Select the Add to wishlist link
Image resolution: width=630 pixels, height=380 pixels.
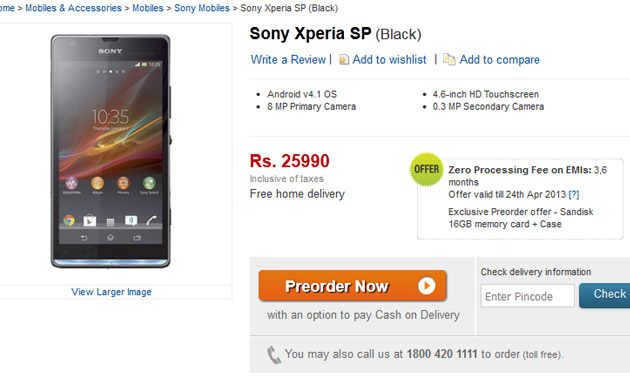coord(389,59)
